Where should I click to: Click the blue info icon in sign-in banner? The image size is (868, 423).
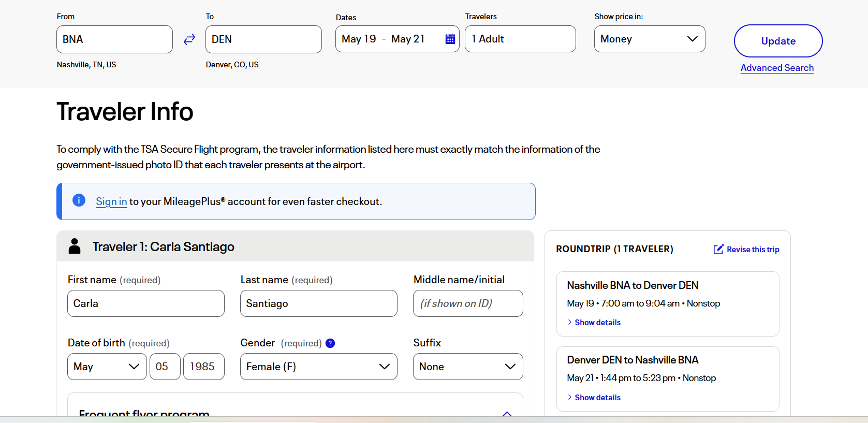click(x=79, y=200)
